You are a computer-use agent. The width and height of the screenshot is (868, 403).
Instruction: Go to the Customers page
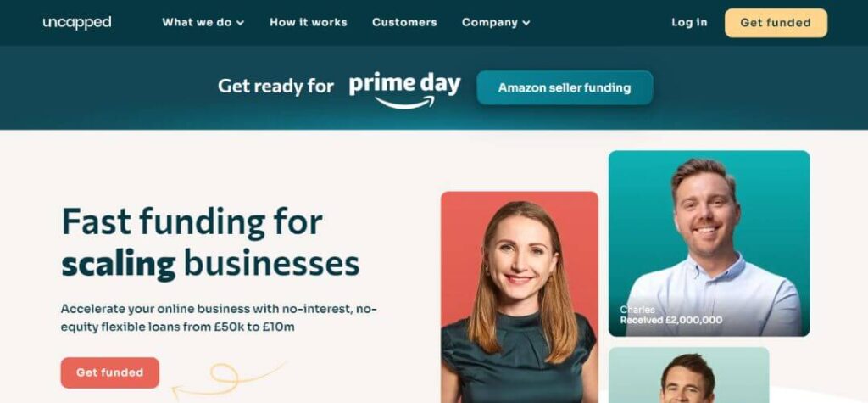point(404,23)
